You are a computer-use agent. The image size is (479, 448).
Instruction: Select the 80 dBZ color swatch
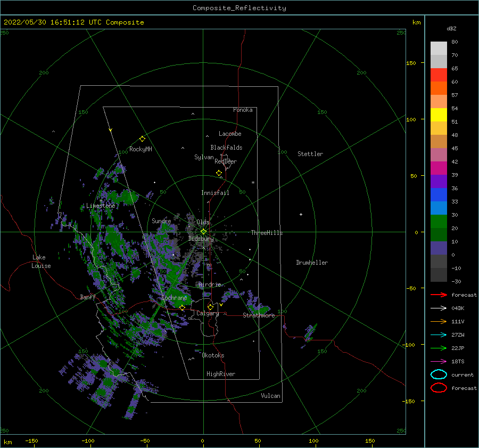pos(439,48)
